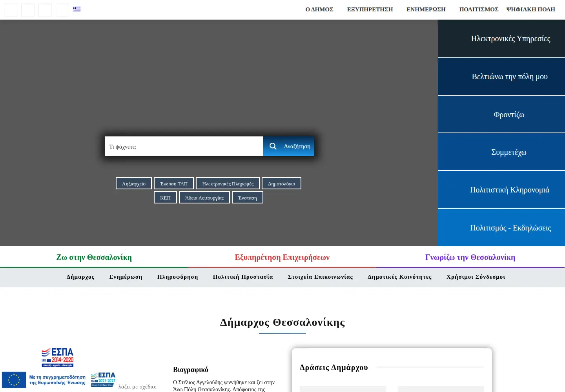Go to Δημοτικές Κοινότητες section link

400,277
